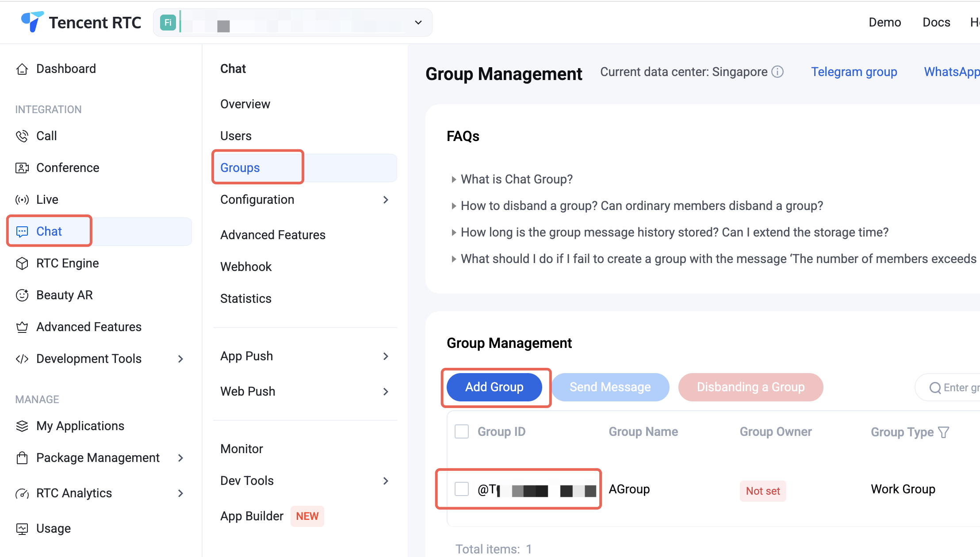
Task: Click the Package Management bag icon
Action: click(22, 458)
